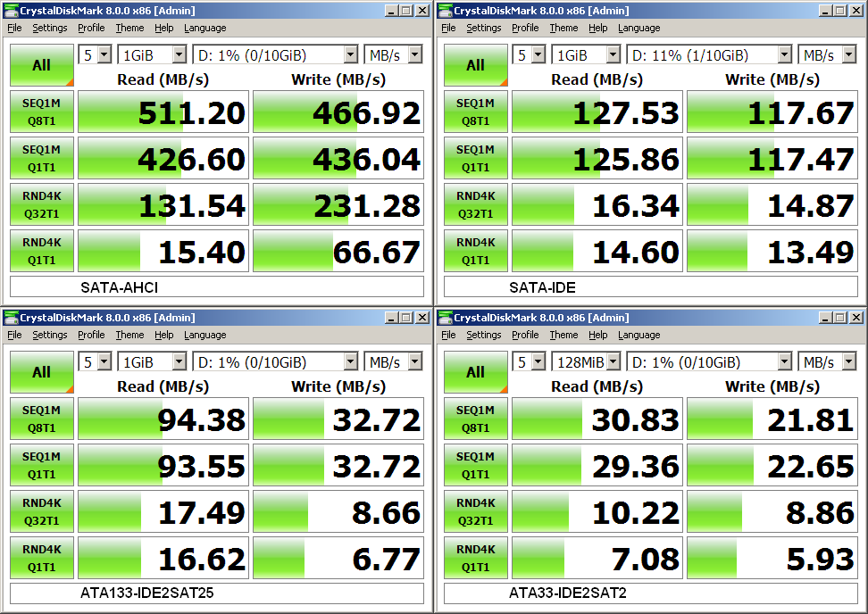Select the 8.66 write value
Viewport: 868px width, 614px height.
coord(387,513)
